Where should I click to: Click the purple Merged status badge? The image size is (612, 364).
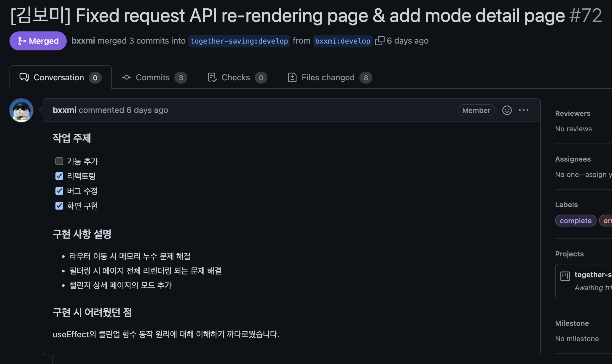(38, 41)
